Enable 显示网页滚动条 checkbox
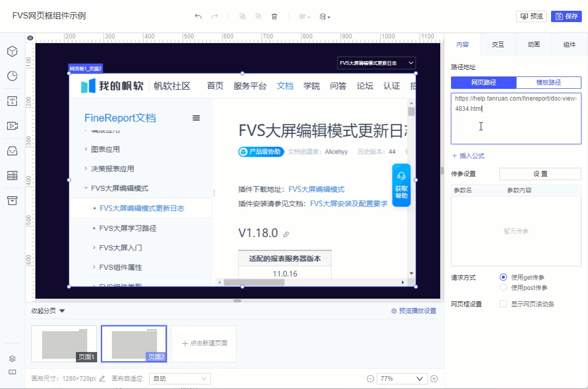The width and height of the screenshot is (588, 389). (503, 304)
